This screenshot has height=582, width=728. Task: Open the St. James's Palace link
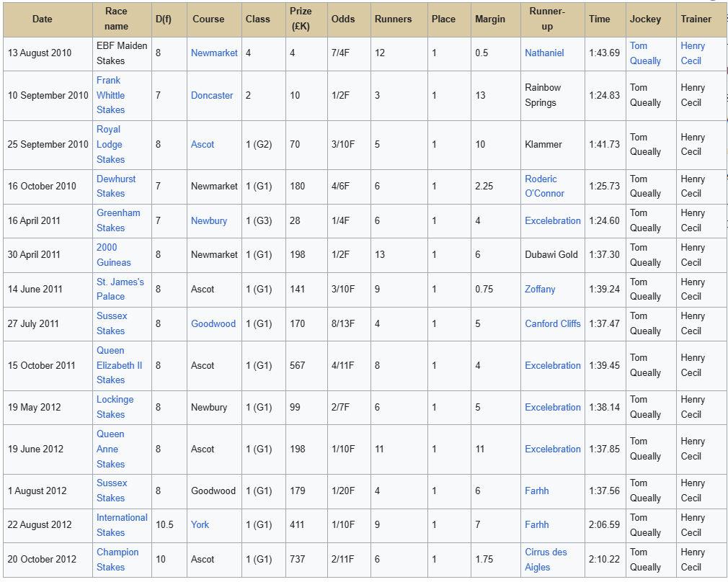[120, 289]
